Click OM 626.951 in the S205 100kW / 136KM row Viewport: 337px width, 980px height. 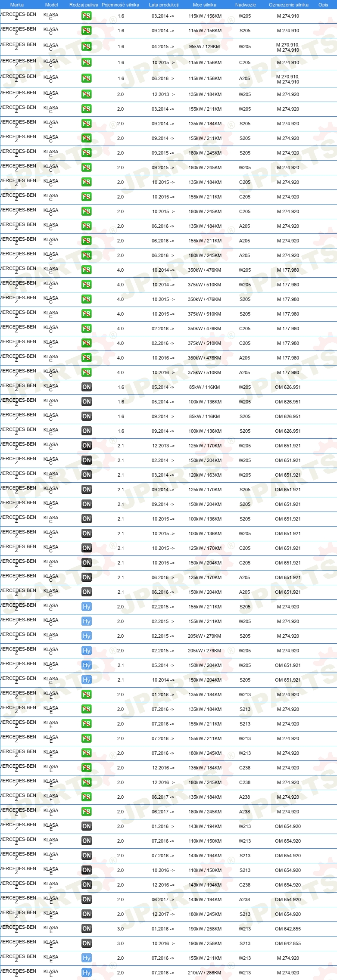(288, 431)
